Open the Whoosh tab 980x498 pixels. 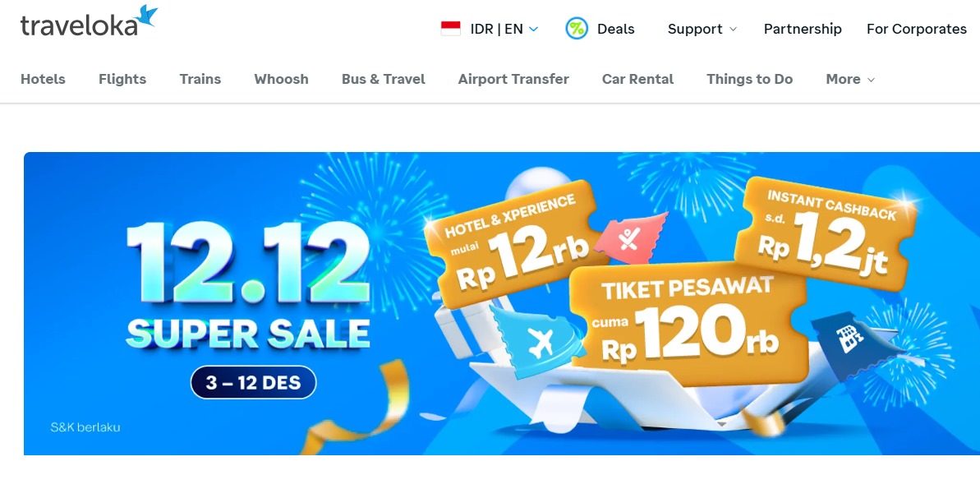pyautogui.click(x=281, y=80)
